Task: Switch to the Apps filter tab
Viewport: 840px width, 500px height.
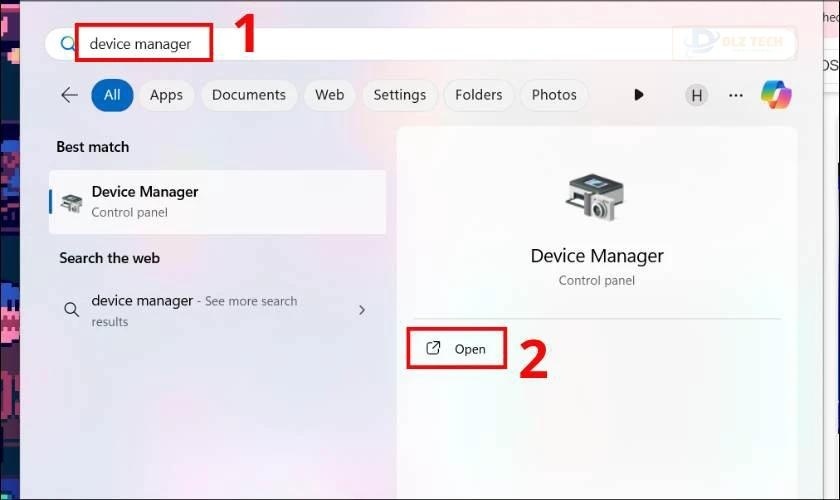Action: click(x=166, y=95)
